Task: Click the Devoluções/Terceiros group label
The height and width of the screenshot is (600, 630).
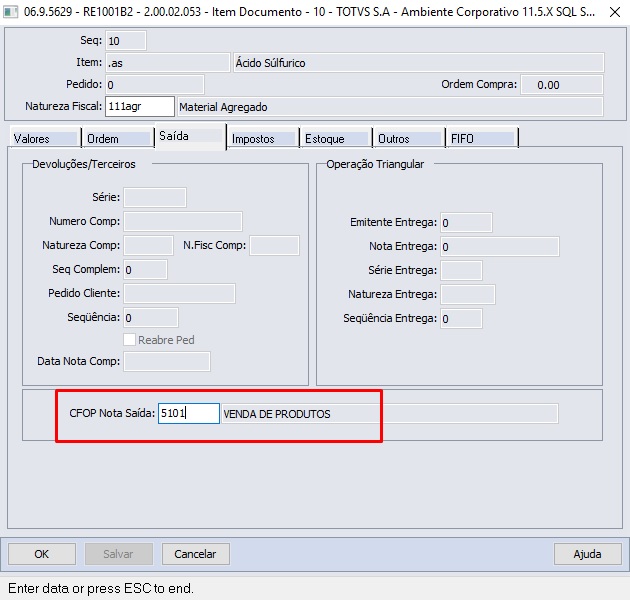Action: point(84,164)
